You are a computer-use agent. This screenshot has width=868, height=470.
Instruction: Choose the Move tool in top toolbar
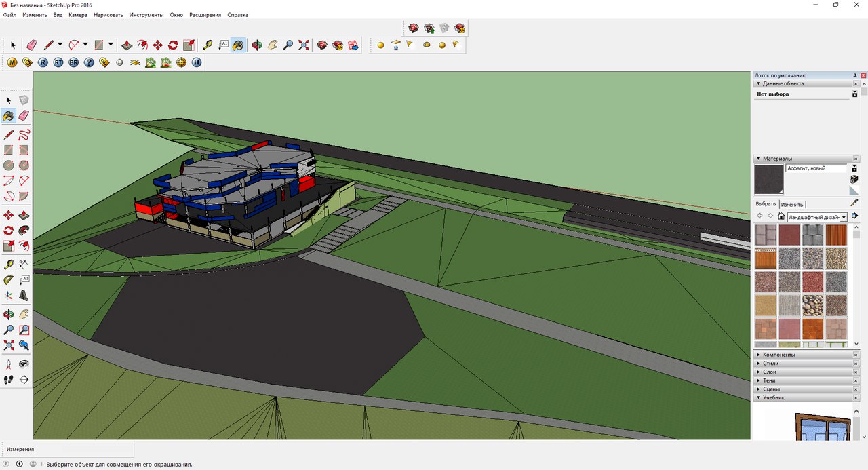(158, 45)
